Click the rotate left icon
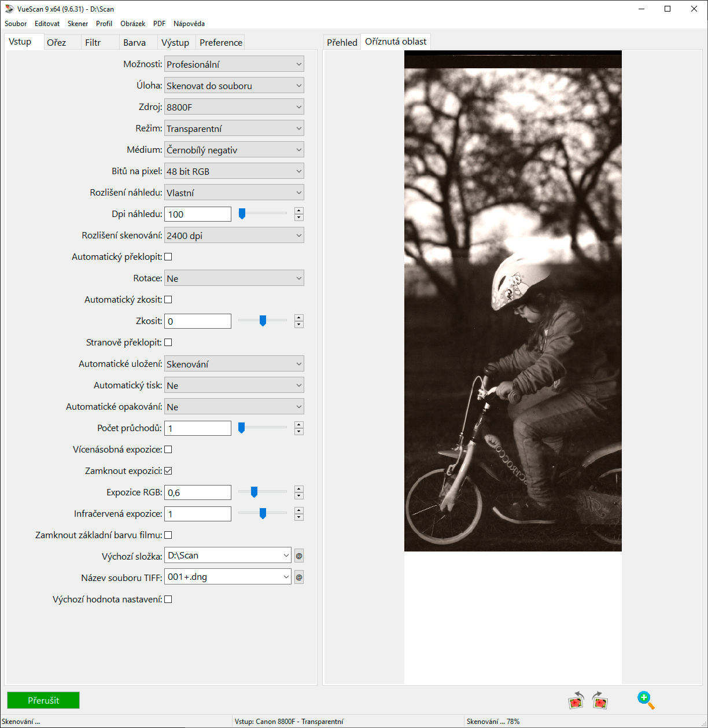Viewport: 708px width, 728px height. click(x=576, y=700)
